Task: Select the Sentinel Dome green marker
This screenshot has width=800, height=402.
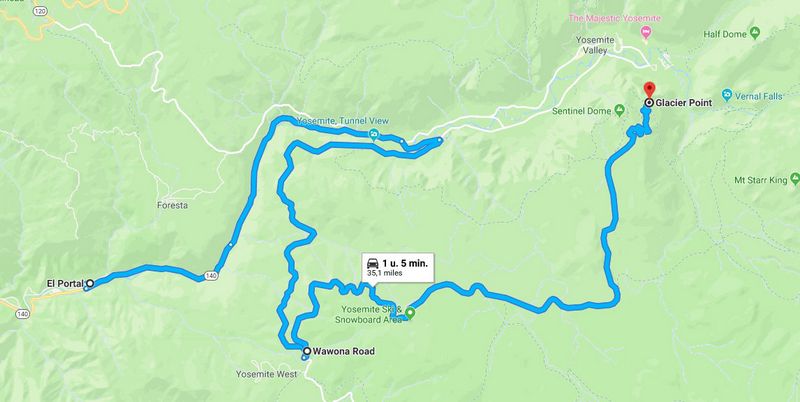Action: pyautogui.click(x=619, y=110)
